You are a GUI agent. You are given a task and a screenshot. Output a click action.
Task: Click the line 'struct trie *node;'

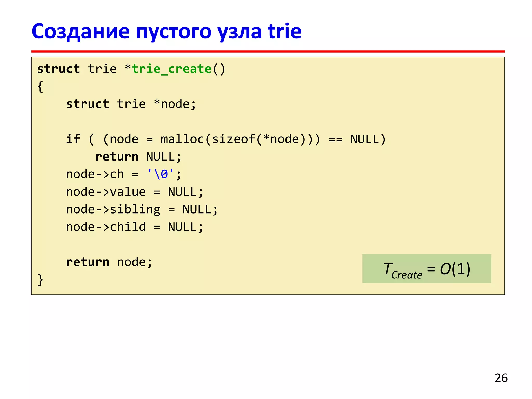131,104
